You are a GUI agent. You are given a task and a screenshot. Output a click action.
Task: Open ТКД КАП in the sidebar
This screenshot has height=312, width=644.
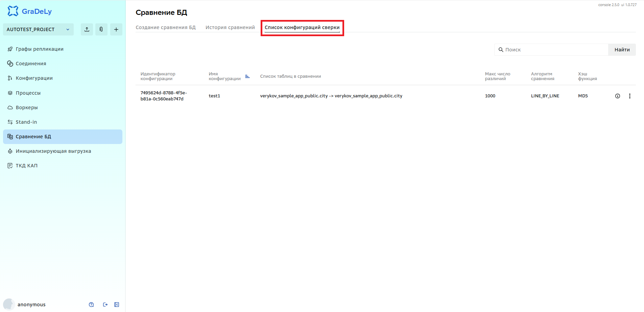click(63, 166)
